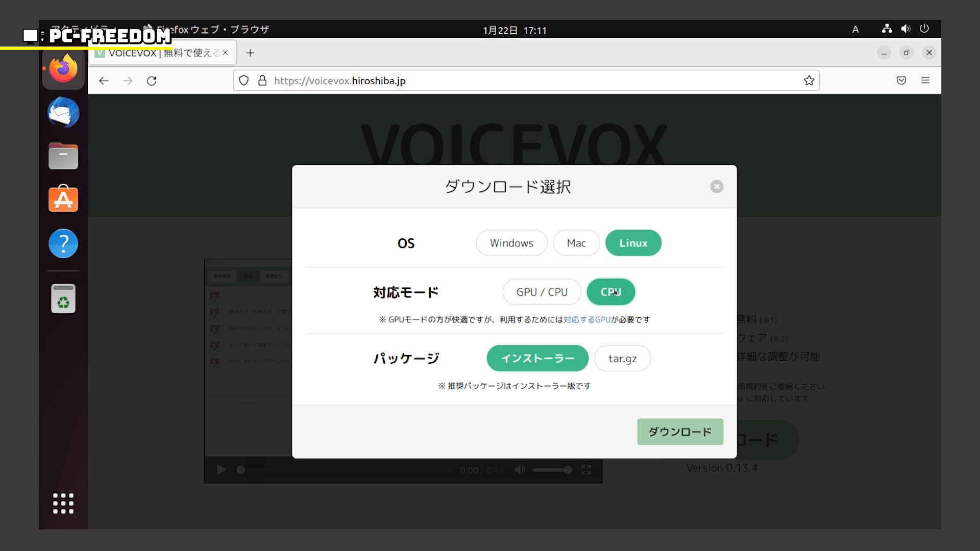The height and width of the screenshot is (551, 980).
Task: Choose the tar.gz package option
Action: [x=622, y=358]
